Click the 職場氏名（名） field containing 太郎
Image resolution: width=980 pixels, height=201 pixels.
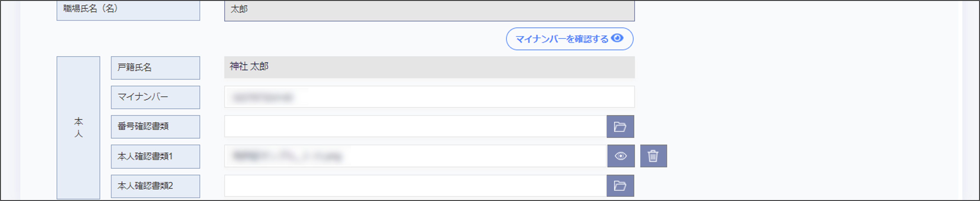click(429, 10)
